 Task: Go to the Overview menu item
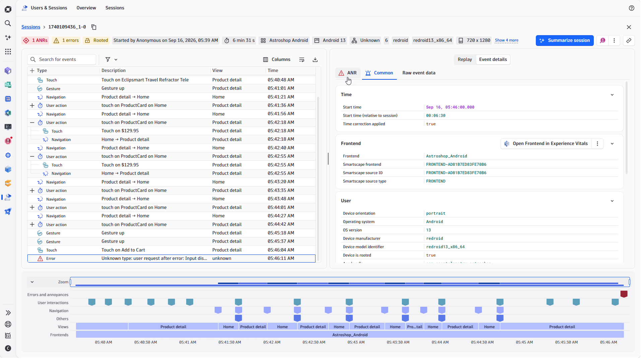(87, 8)
